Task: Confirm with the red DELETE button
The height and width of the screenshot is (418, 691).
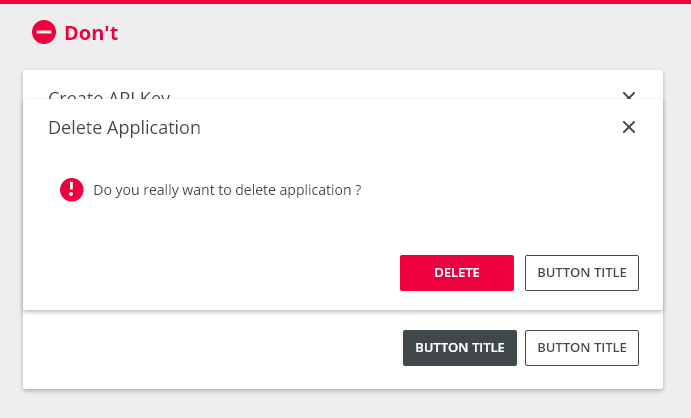Action: click(457, 273)
